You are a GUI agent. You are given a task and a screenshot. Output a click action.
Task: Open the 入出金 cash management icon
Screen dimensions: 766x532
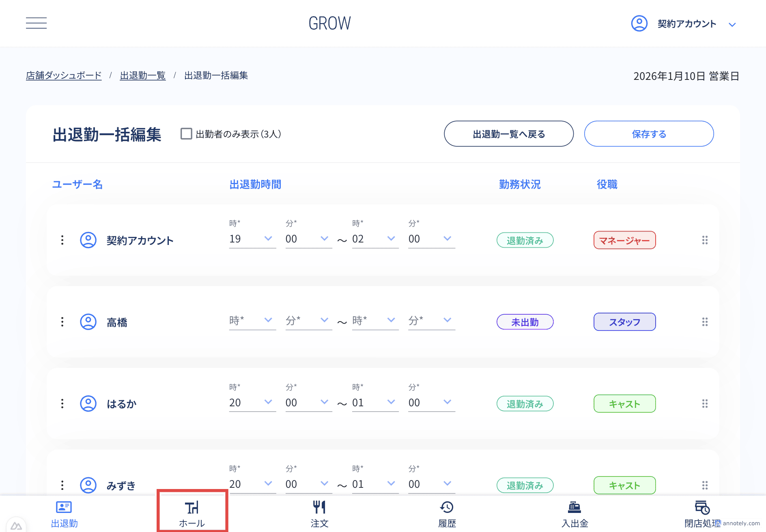click(x=574, y=508)
